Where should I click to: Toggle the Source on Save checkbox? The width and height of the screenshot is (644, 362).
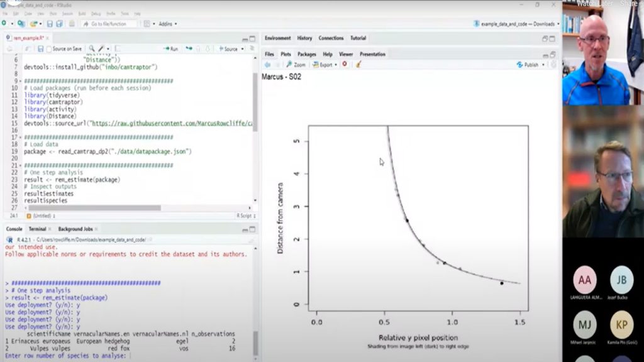(x=50, y=48)
